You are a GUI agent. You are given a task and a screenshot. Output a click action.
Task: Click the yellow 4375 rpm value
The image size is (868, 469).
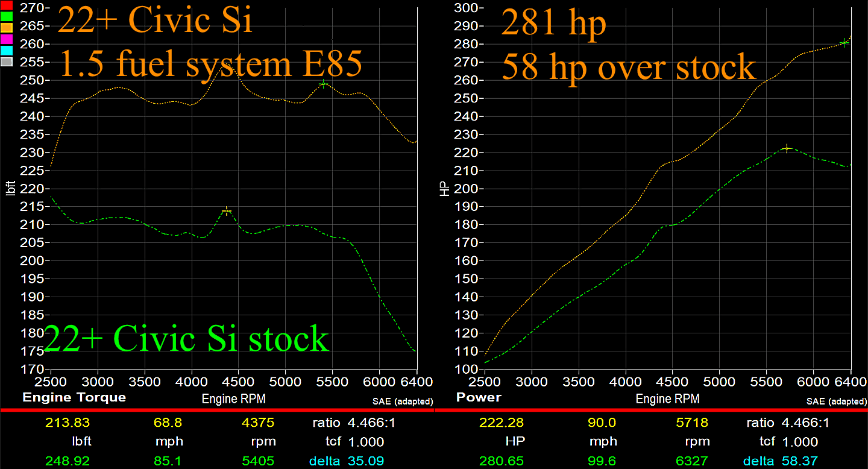[257, 423]
